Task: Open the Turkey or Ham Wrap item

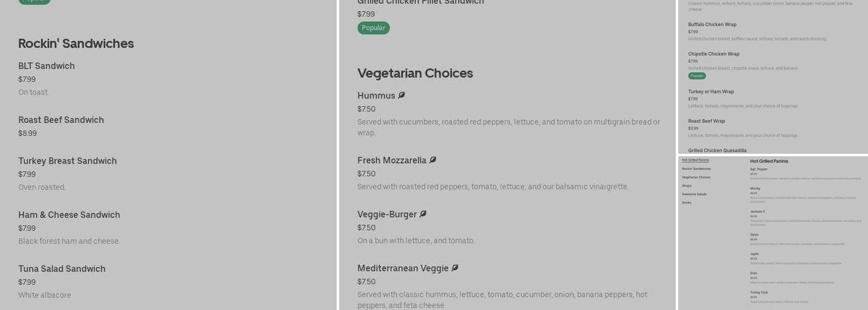Action: pos(711,92)
